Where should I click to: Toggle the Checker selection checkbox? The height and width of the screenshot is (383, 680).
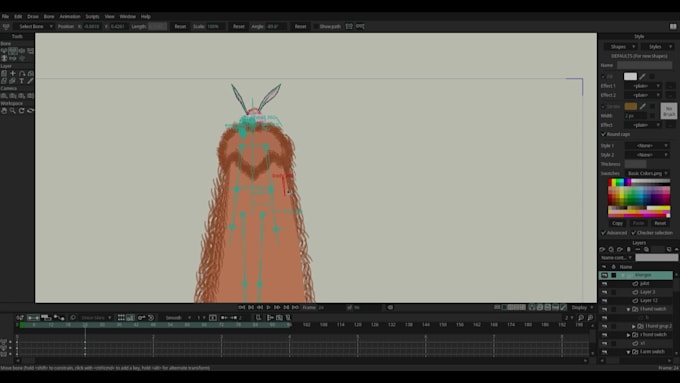click(x=634, y=233)
